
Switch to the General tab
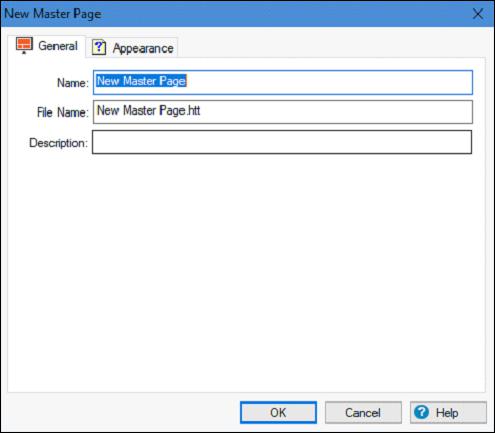click(47, 46)
